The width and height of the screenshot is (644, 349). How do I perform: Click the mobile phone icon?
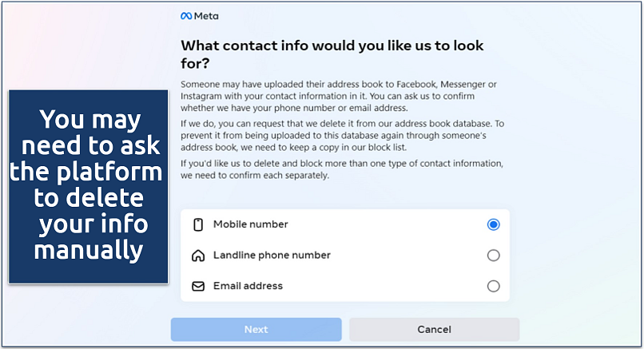(x=198, y=224)
